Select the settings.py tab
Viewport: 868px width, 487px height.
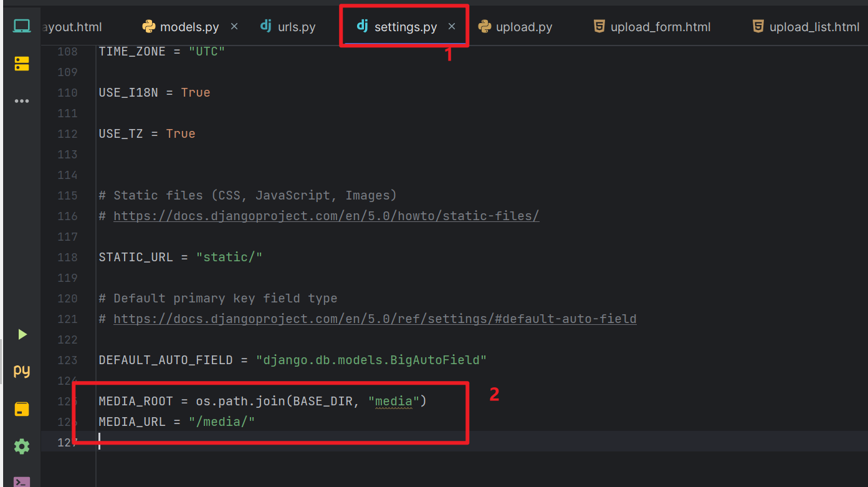406,27
